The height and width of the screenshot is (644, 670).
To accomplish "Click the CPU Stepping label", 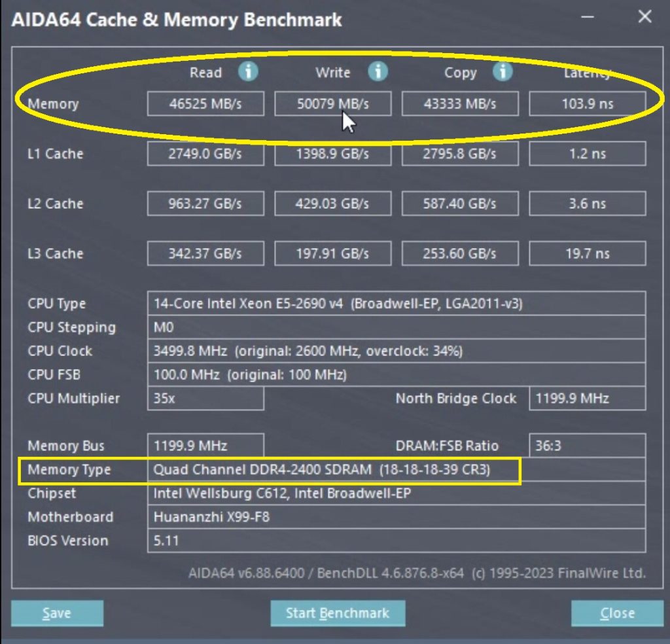I will pos(71,328).
